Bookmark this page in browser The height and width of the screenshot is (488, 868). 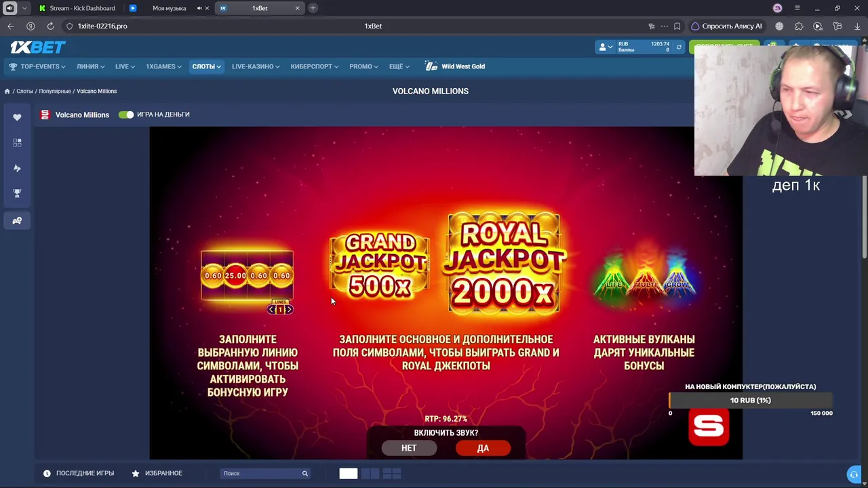pyautogui.click(x=677, y=26)
